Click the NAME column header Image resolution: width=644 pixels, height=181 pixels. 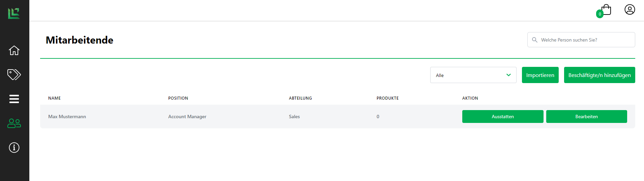(x=54, y=98)
